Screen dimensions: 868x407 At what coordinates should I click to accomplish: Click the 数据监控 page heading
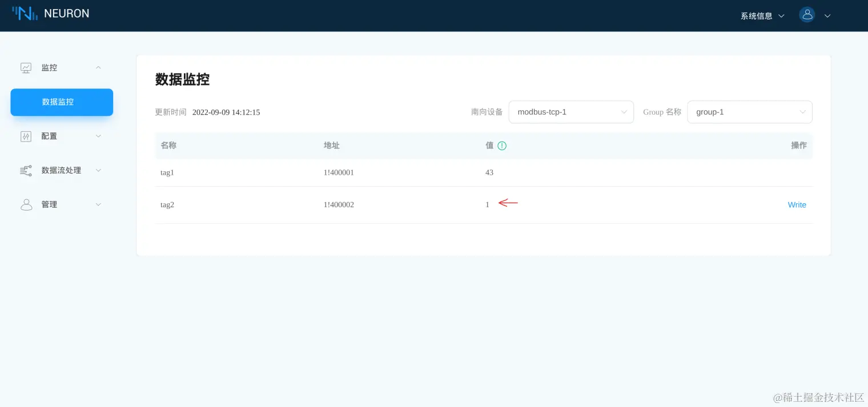(x=182, y=79)
